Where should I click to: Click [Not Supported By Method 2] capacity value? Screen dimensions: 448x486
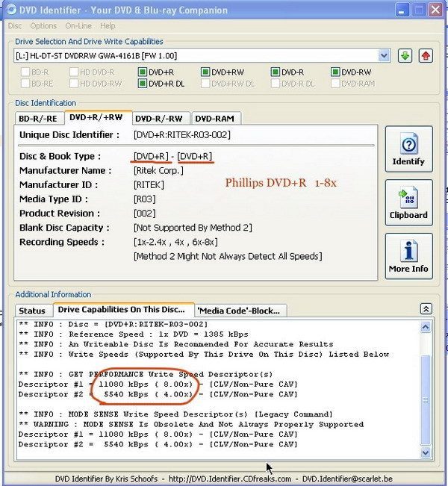tap(193, 228)
